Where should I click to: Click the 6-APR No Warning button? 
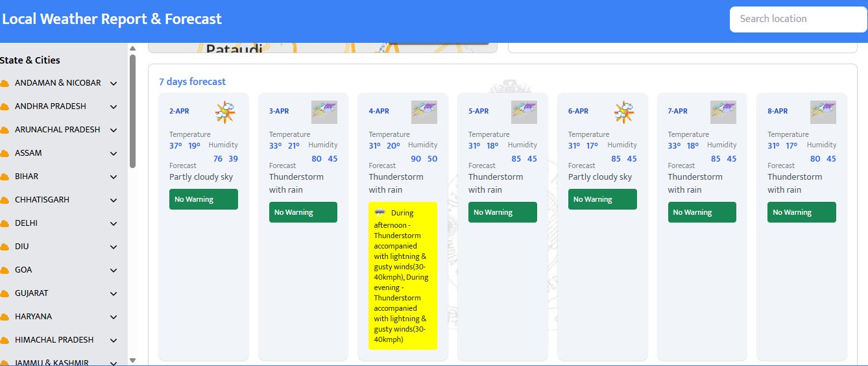[603, 199]
